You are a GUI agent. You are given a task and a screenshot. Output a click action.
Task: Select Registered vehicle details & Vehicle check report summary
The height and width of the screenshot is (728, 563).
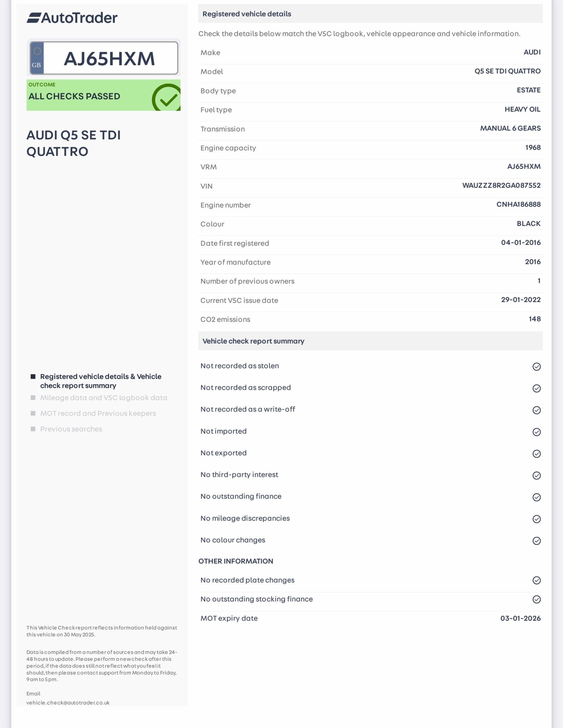101,381
